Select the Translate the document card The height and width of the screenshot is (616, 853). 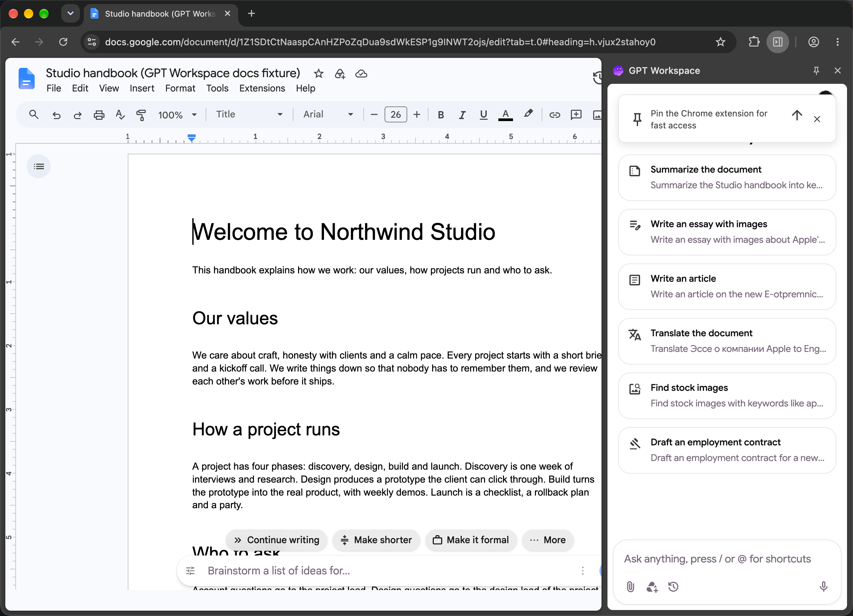pos(727,341)
